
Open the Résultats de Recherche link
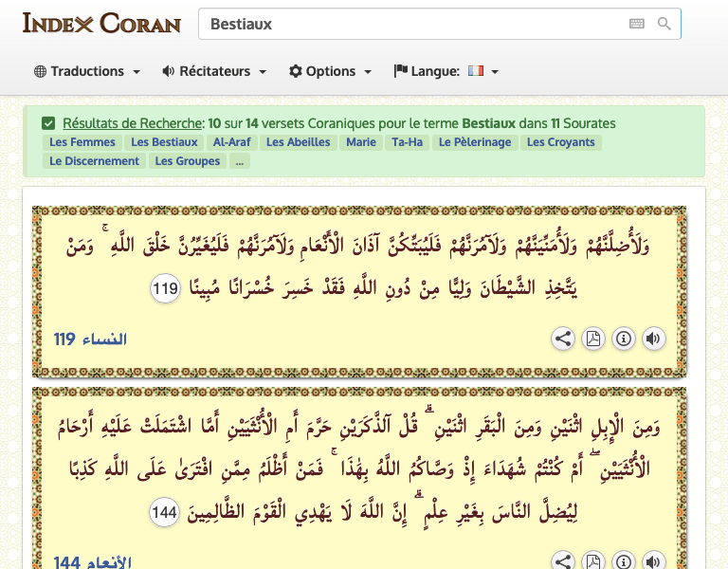[133, 123]
